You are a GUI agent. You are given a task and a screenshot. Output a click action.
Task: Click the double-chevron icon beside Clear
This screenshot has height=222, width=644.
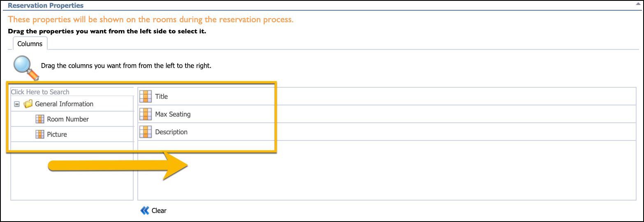[x=144, y=210]
